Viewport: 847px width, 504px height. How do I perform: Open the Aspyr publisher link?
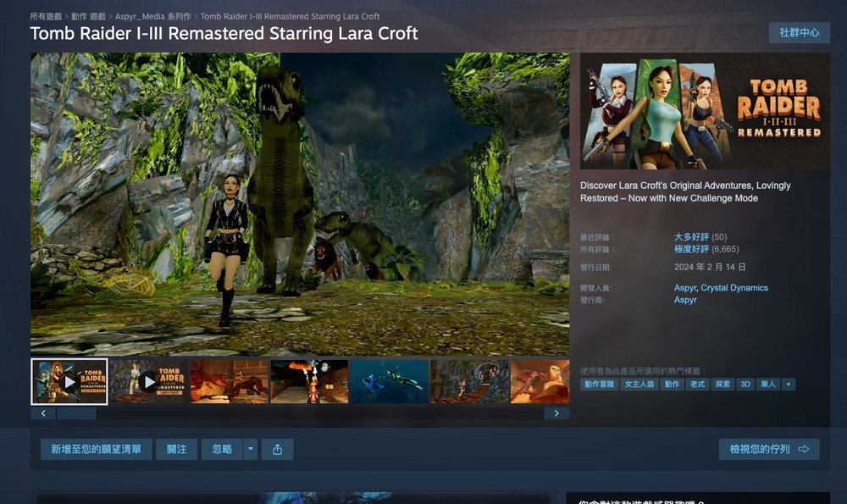[685, 300]
